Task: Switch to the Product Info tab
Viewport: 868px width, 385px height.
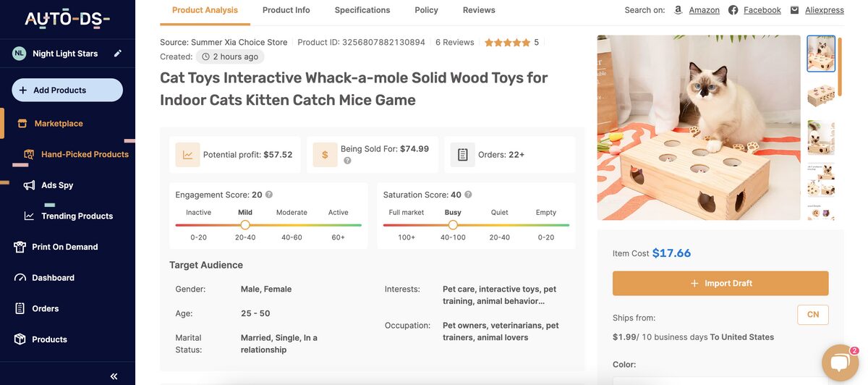Action: (286, 10)
